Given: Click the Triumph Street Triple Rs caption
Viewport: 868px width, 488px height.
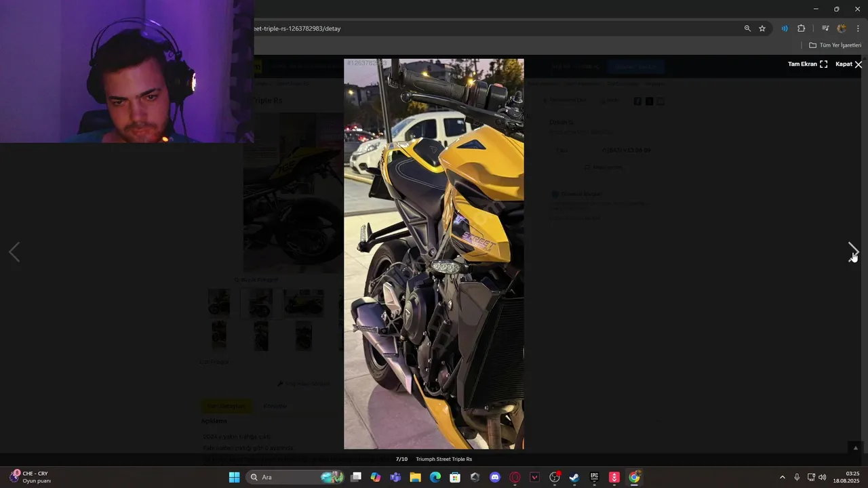Looking at the screenshot, I should coord(443,460).
